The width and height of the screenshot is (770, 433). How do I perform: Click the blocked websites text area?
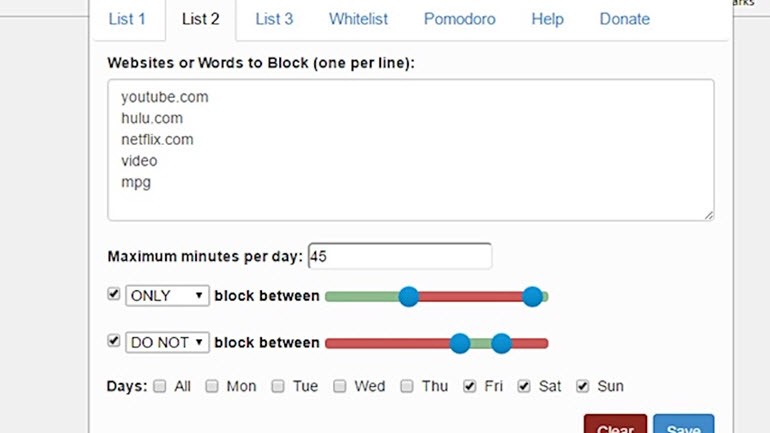pyautogui.click(x=411, y=150)
